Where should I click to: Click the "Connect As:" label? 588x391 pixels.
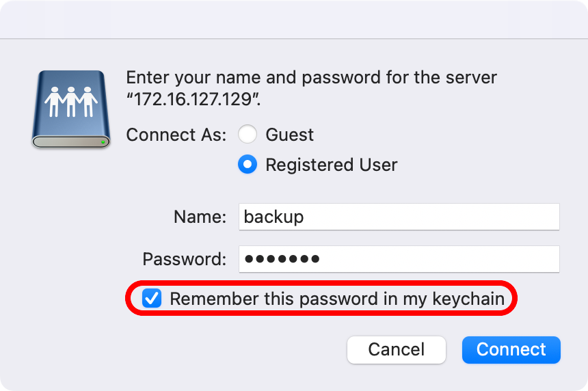[176, 135]
